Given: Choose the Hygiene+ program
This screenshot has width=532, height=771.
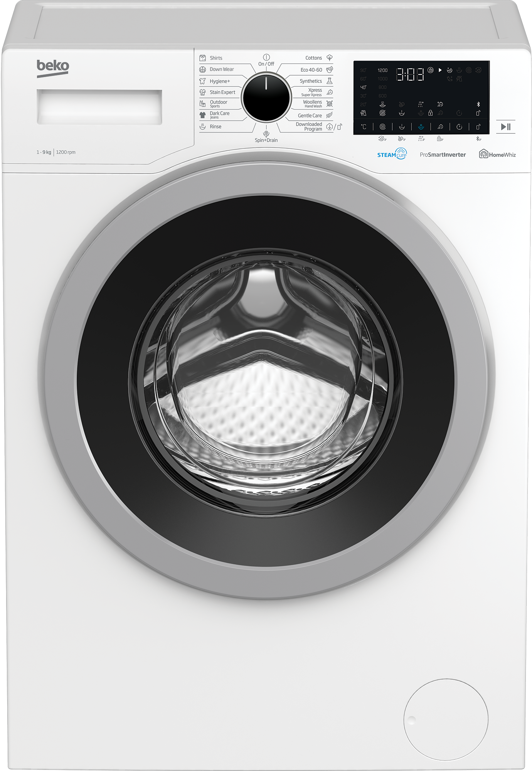Looking at the screenshot, I should click(219, 81).
